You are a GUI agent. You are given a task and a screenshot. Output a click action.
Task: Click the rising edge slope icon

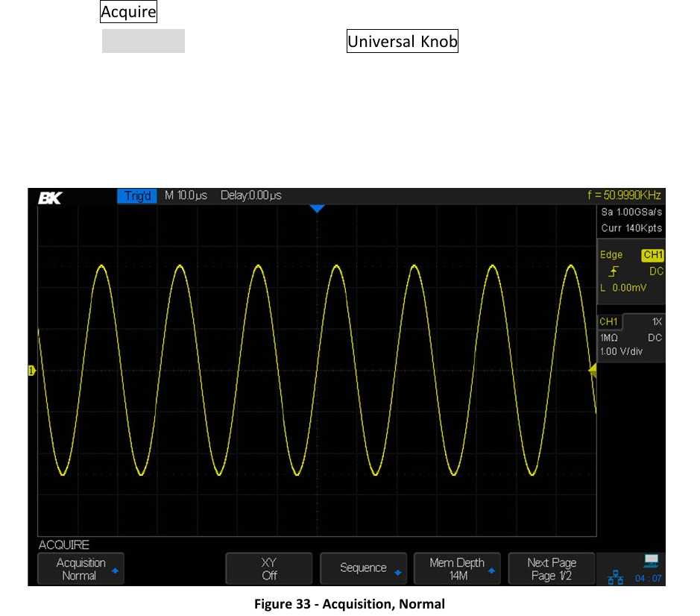[612, 271]
